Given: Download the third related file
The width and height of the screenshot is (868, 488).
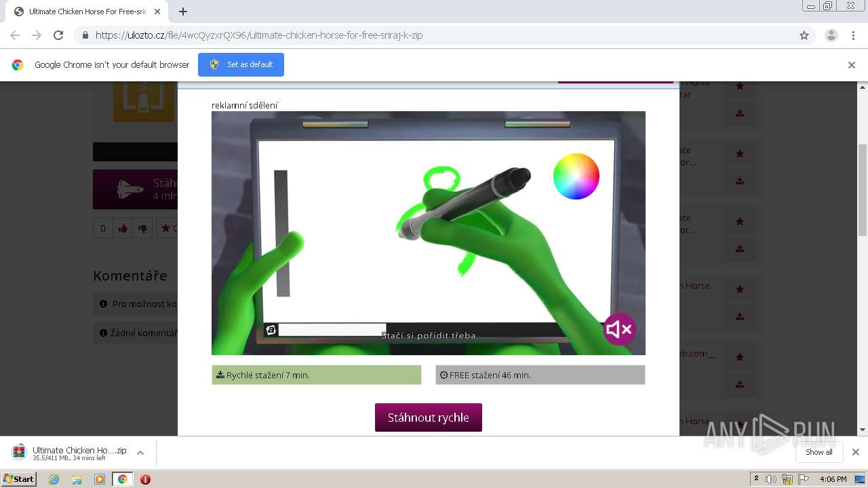Looking at the screenshot, I should pyautogui.click(x=740, y=249).
